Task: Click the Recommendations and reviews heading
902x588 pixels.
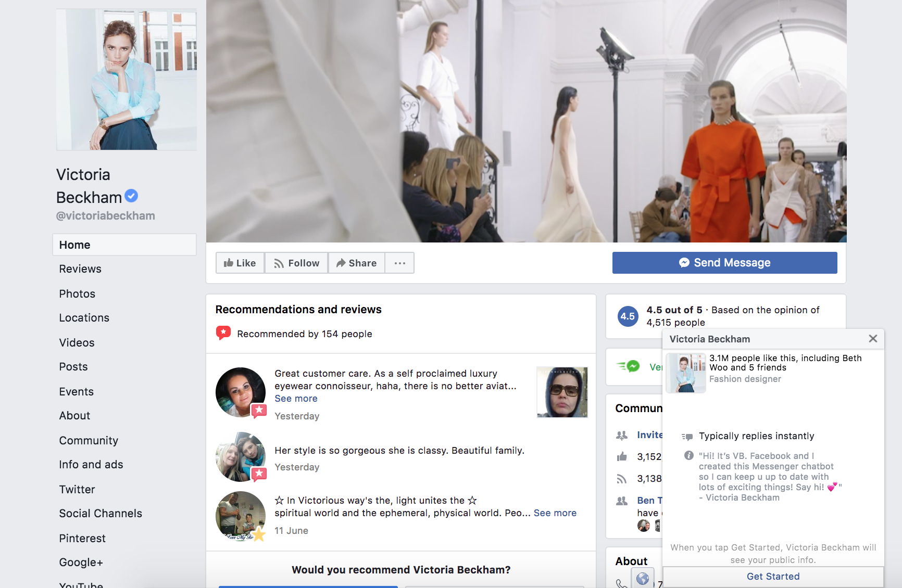Action: 298,310
